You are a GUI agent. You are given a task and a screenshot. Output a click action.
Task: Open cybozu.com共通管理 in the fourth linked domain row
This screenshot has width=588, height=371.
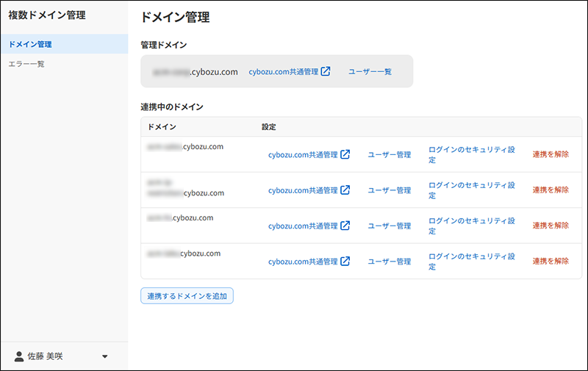coord(303,262)
